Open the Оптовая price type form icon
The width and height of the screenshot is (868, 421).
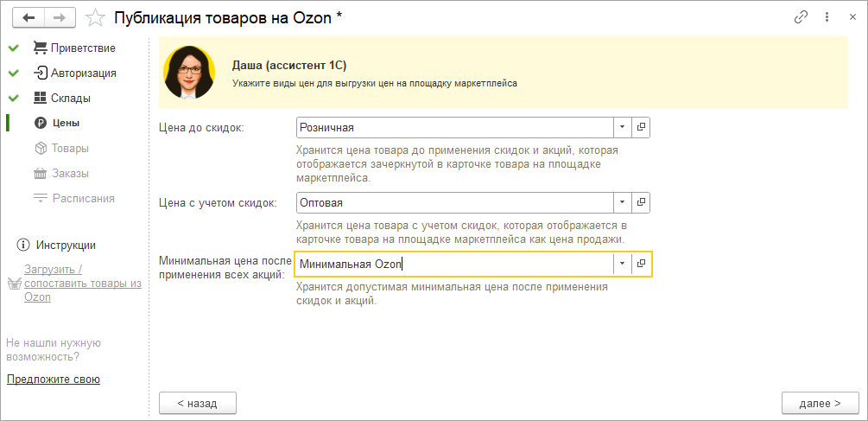642,202
